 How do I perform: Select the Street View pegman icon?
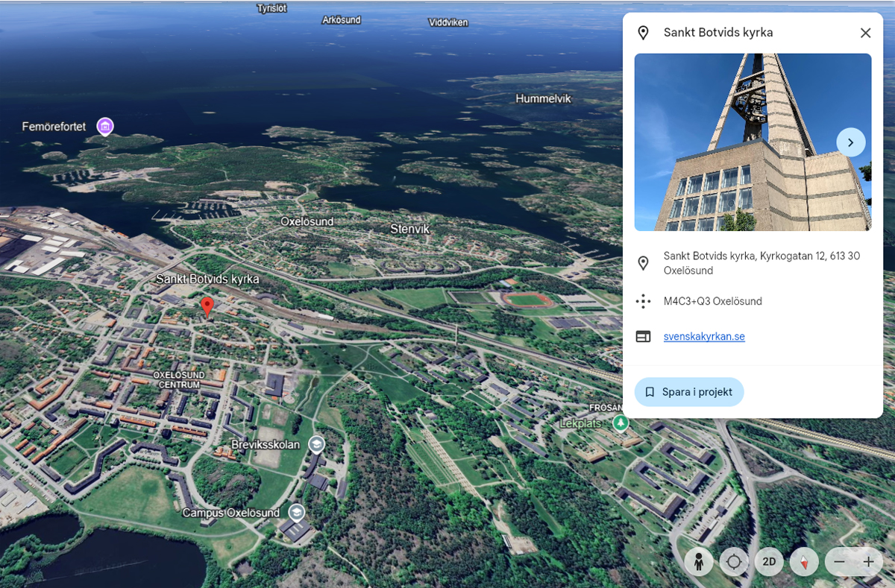coord(698,561)
